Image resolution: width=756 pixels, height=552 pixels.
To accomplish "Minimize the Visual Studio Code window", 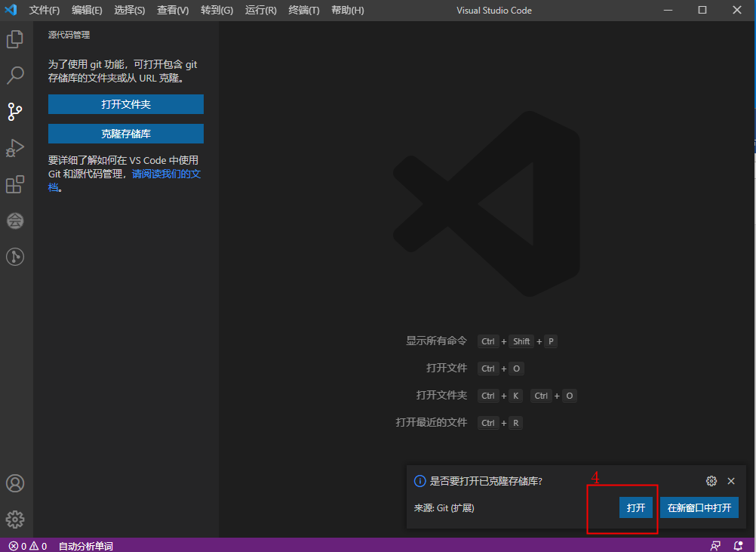I will (668, 10).
